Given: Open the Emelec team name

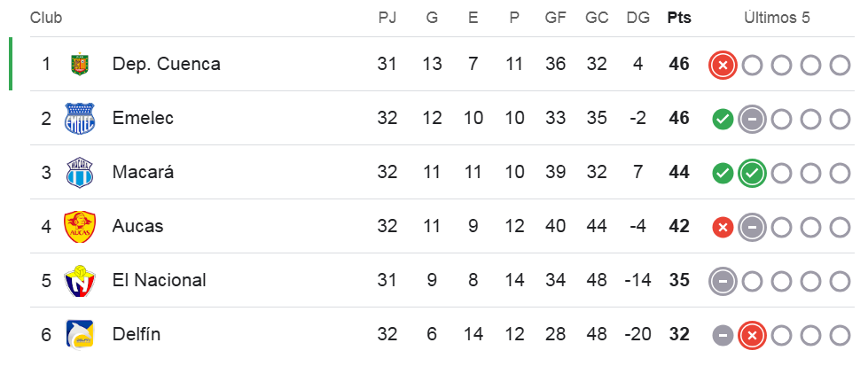Looking at the screenshot, I should tap(143, 119).
